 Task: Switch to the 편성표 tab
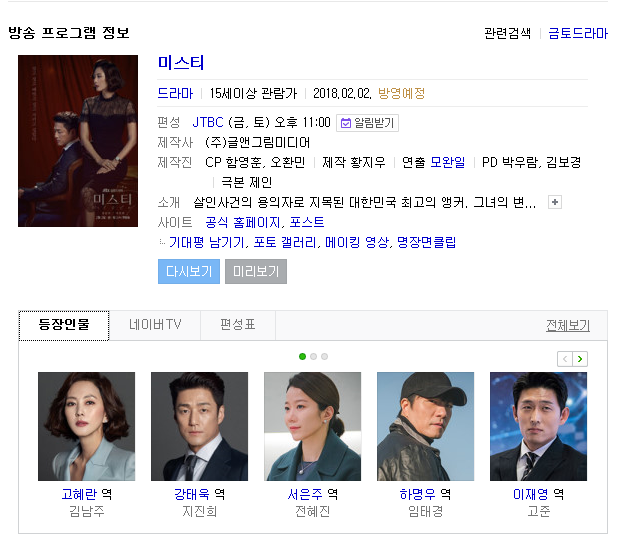(238, 325)
